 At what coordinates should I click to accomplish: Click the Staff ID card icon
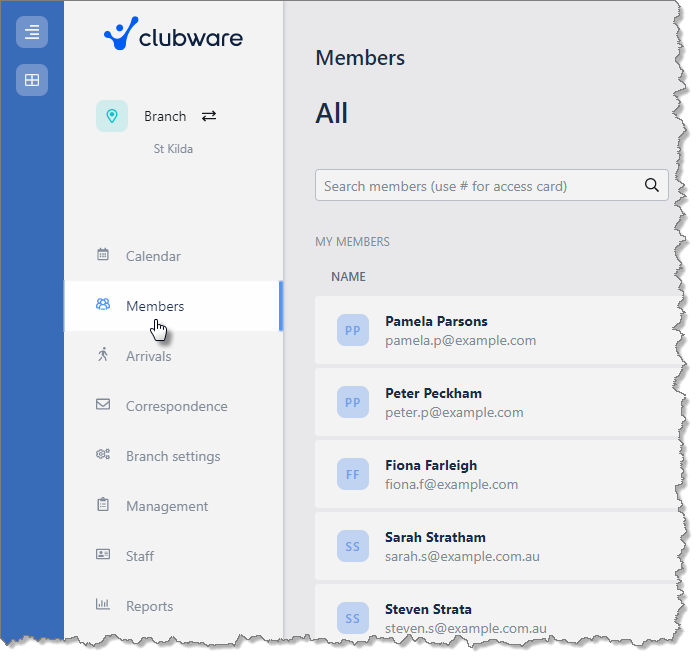(x=103, y=555)
